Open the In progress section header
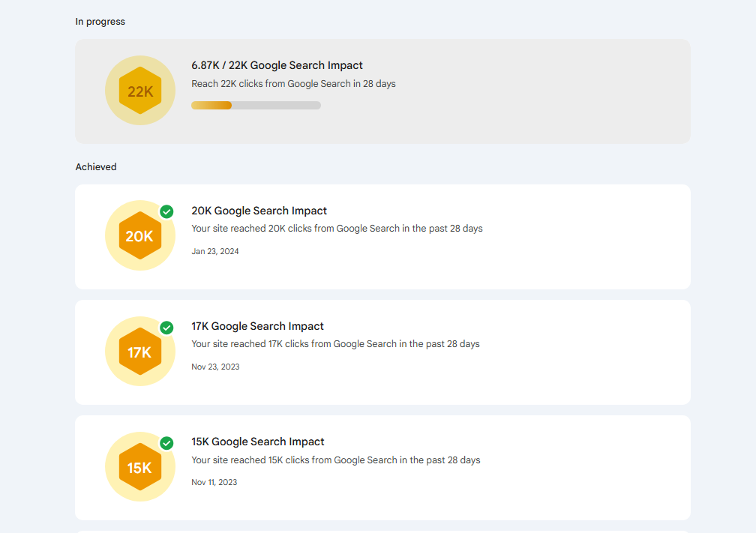756x533 pixels. coord(100,21)
